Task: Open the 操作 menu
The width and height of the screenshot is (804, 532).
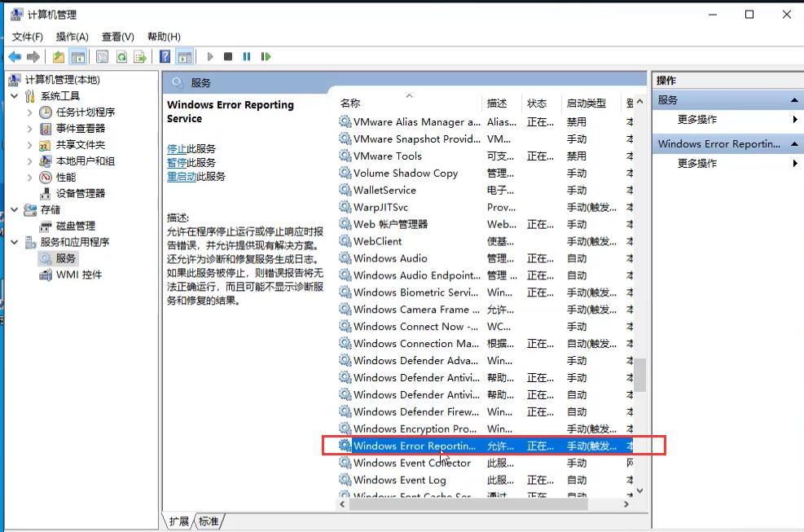Action: (72, 36)
